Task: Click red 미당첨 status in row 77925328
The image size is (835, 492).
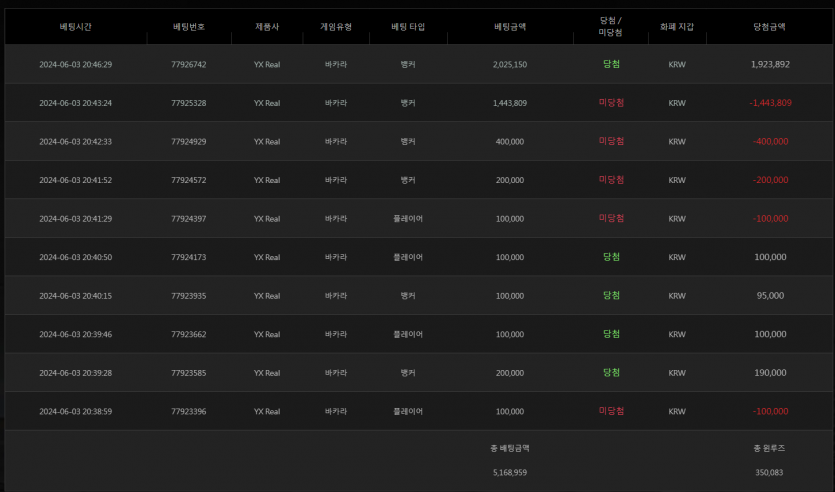Action: click(x=611, y=103)
